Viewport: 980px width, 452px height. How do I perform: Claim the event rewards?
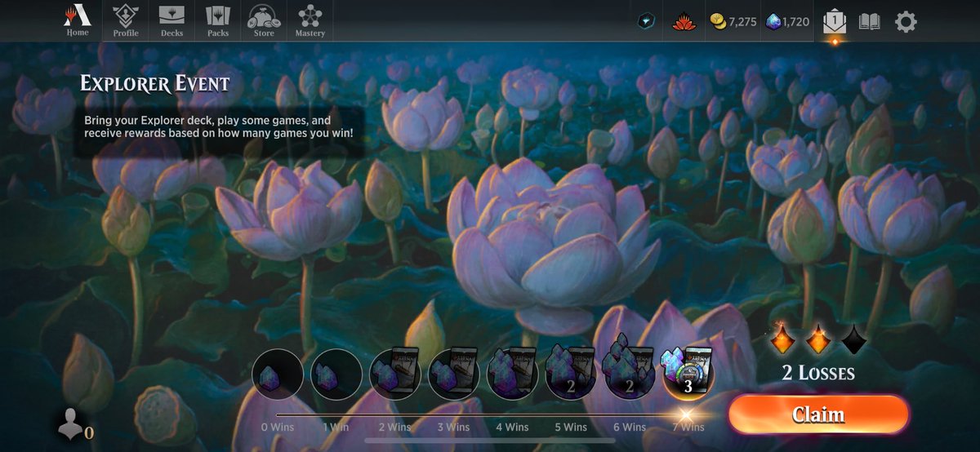pos(818,414)
